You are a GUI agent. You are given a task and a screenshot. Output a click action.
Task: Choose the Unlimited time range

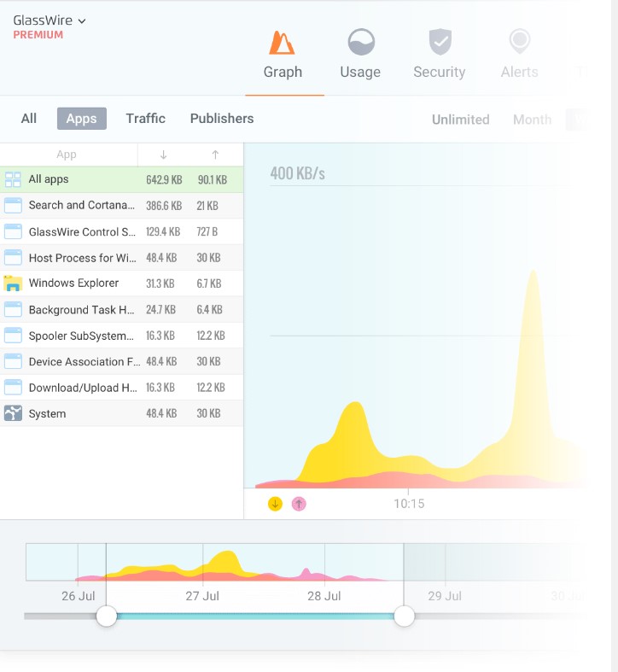pyautogui.click(x=461, y=120)
